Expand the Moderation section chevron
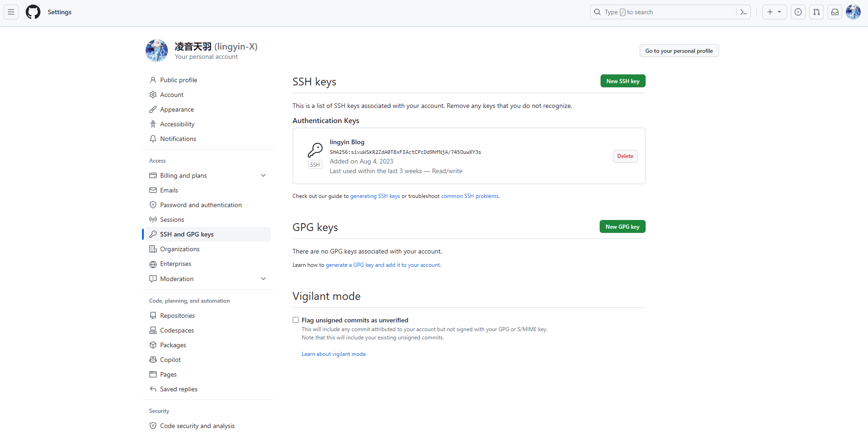Image resolution: width=868 pixels, height=434 pixels. point(263,279)
